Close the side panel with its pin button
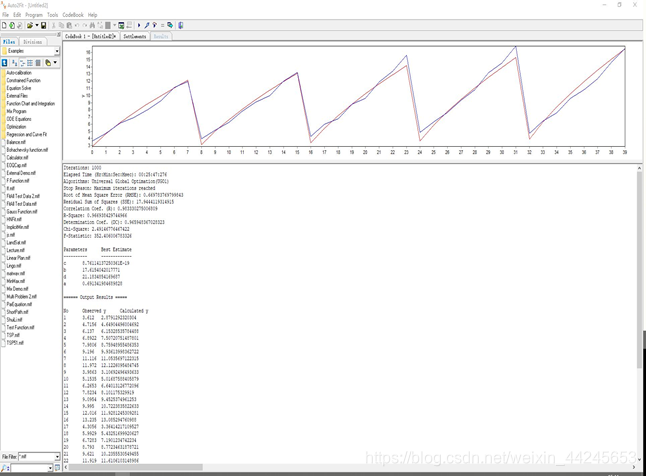 59,35
